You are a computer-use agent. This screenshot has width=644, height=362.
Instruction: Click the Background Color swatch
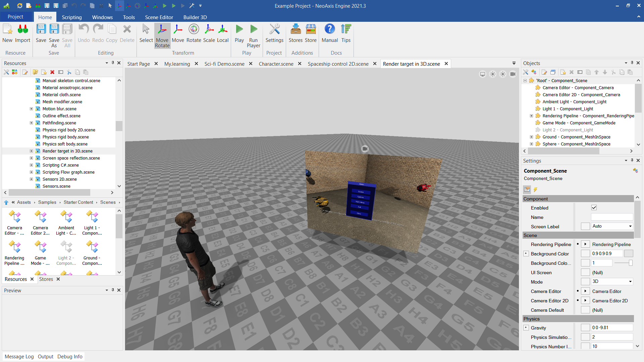tap(629, 254)
